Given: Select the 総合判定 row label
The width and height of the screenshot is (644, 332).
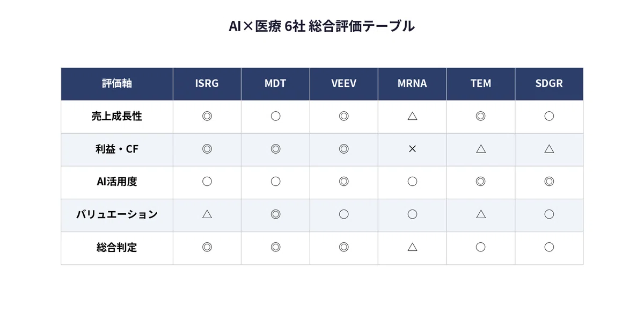Looking at the screenshot, I should [117, 247].
